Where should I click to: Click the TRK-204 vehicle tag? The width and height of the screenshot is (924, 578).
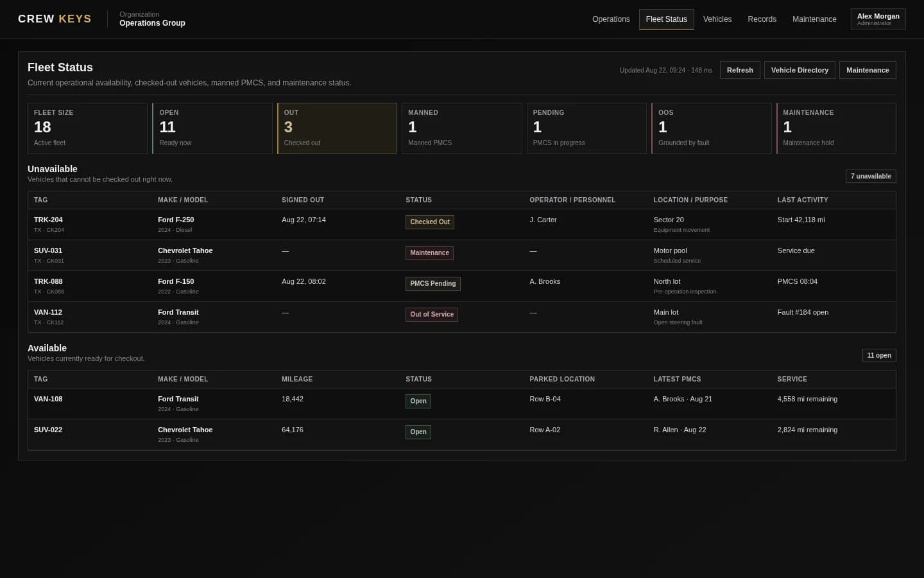(48, 220)
